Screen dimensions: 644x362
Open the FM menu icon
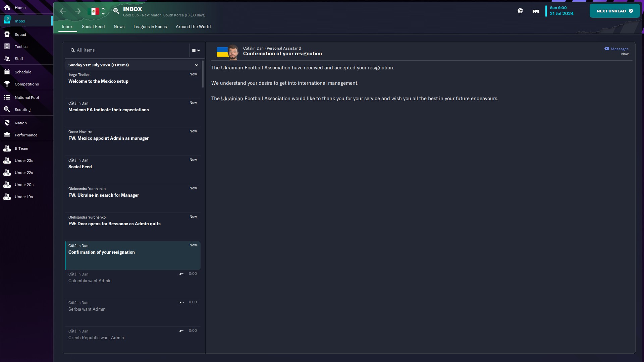tap(536, 11)
